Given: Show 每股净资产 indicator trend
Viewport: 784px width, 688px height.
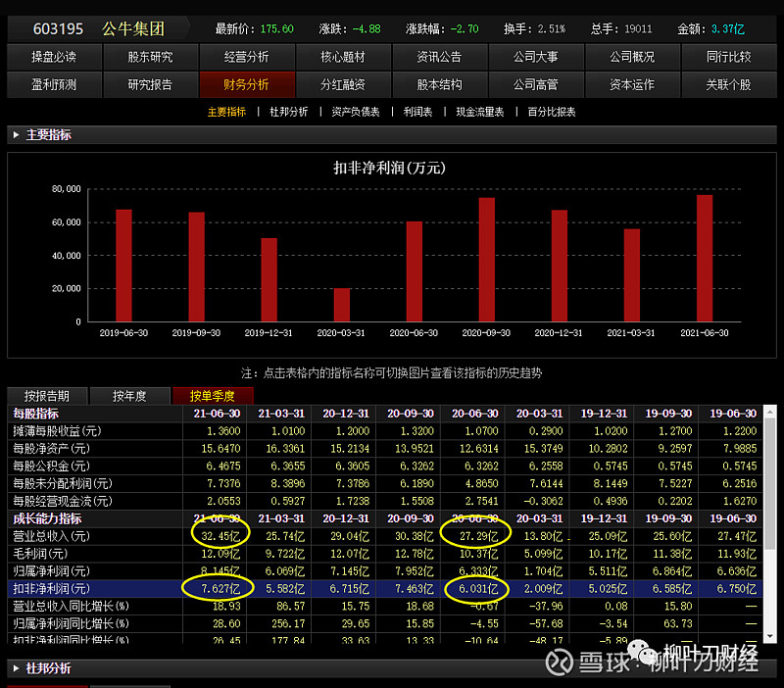Looking at the screenshot, I should point(52,449).
